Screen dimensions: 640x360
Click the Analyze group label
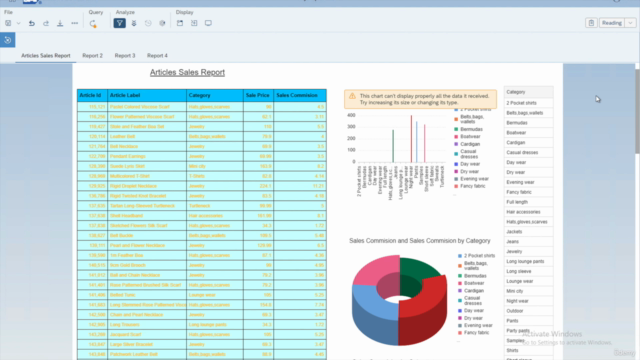click(x=125, y=12)
